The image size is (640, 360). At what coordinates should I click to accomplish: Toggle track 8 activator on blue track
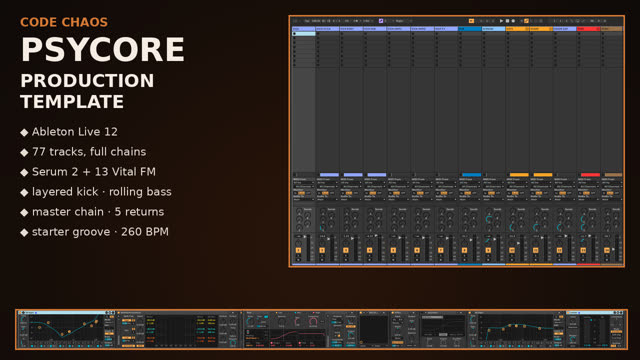point(464,250)
